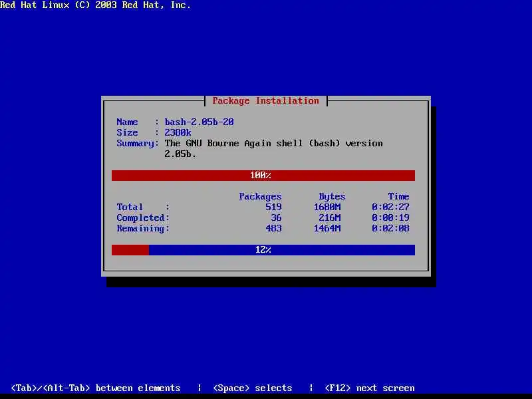This screenshot has width=532, height=399.
Task: Click the completed bytes value 216M
Action: point(330,217)
